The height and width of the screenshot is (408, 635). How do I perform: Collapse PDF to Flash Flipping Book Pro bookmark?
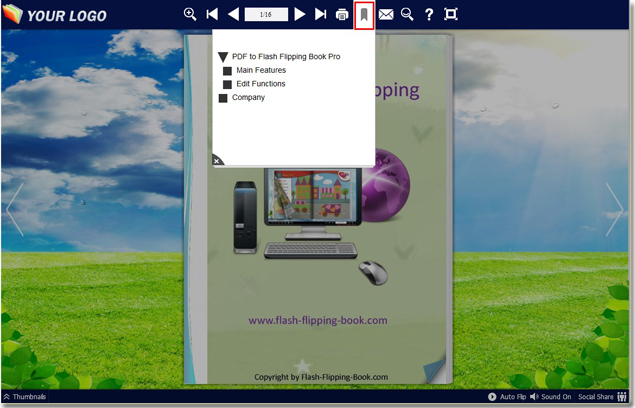(x=223, y=58)
